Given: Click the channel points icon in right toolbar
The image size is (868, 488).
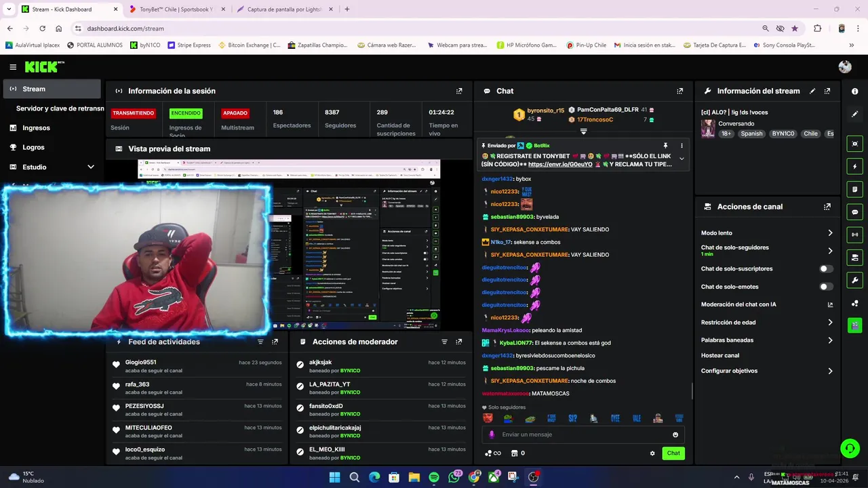Looking at the screenshot, I should tap(854, 303).
